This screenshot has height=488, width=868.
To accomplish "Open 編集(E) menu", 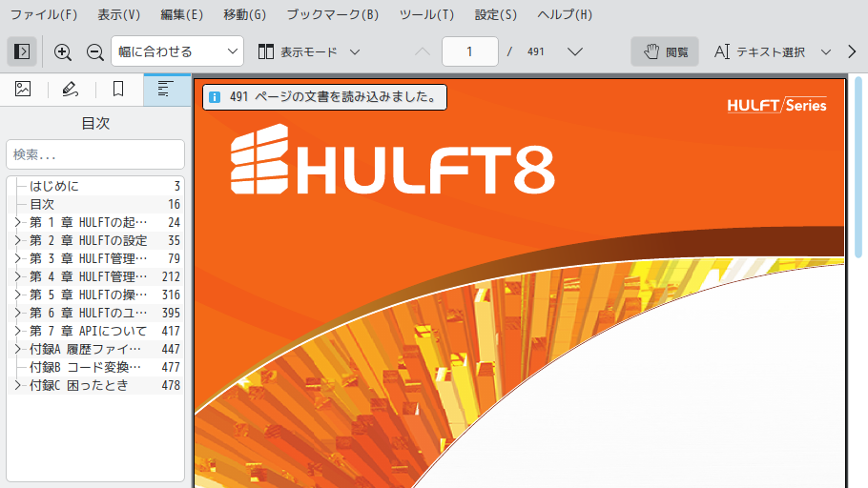I will click(x=181, y=14).
